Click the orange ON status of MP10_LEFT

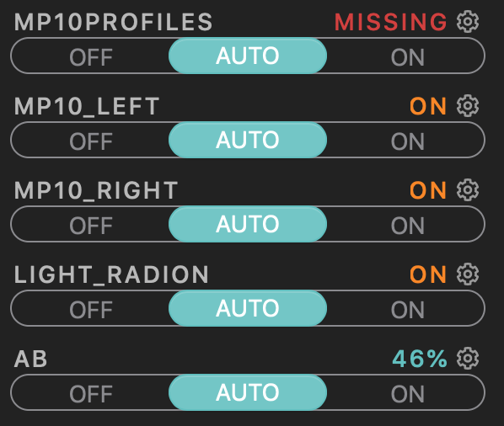click(x=428, y=106)
